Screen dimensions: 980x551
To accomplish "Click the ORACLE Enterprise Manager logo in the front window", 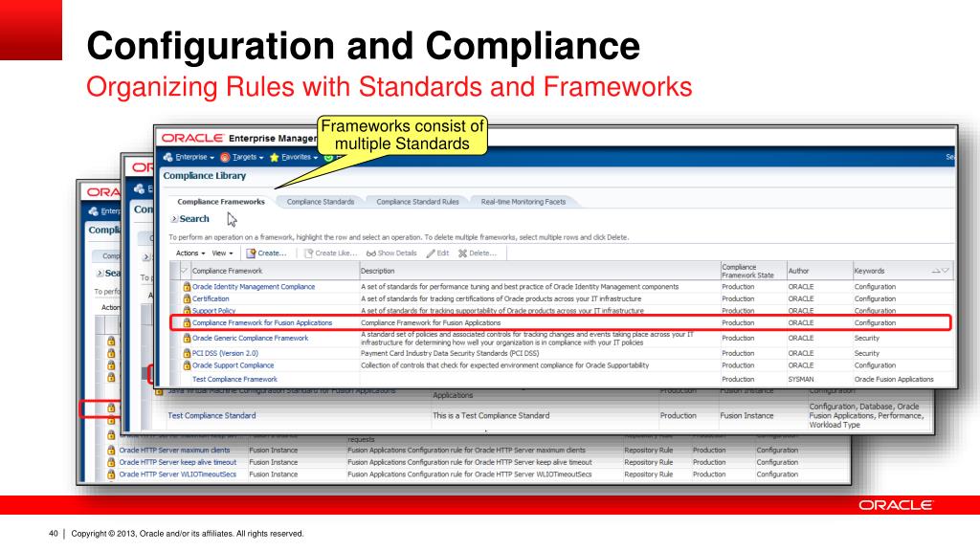I will point(239,138).
